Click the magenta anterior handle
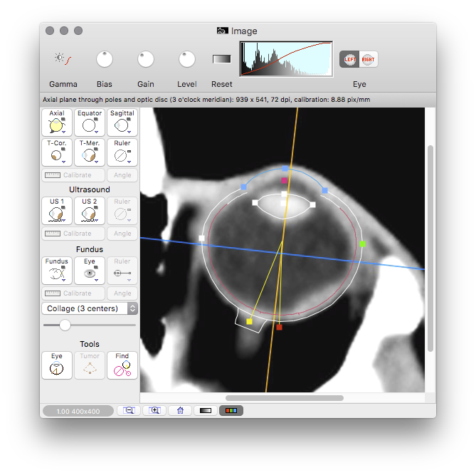476x475 pixels. click(284, 180)
